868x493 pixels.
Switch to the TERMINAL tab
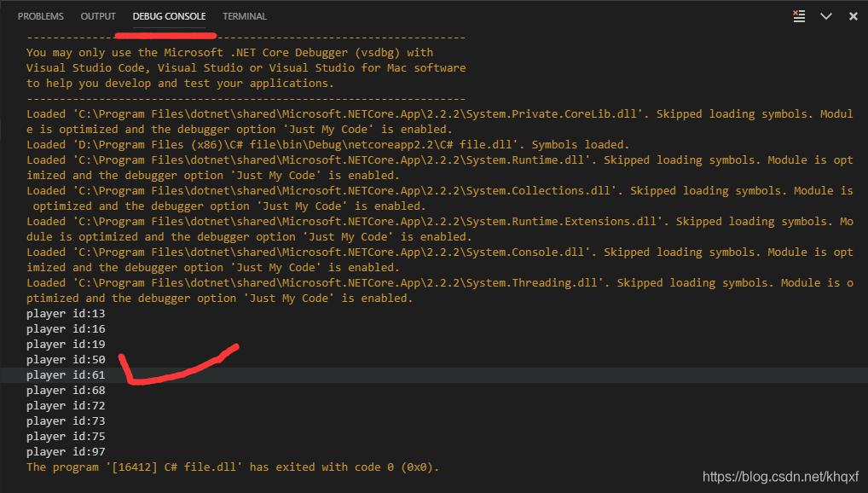[245, 16]
